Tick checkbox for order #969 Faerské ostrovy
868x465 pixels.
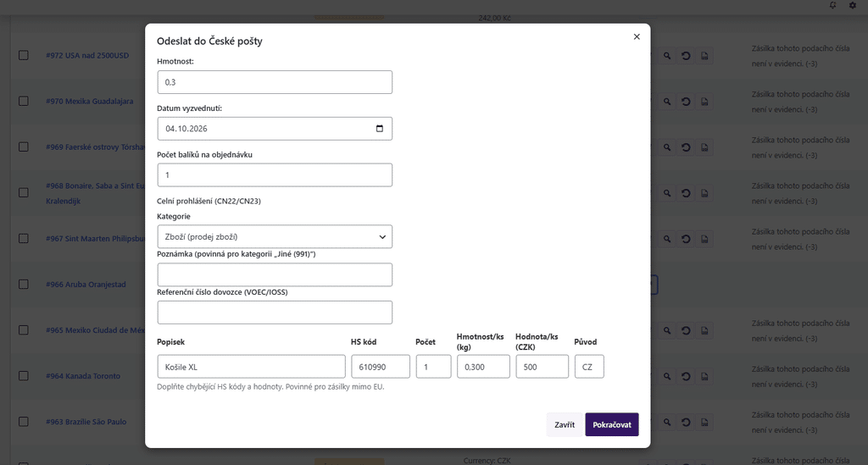tap(23, 147)
